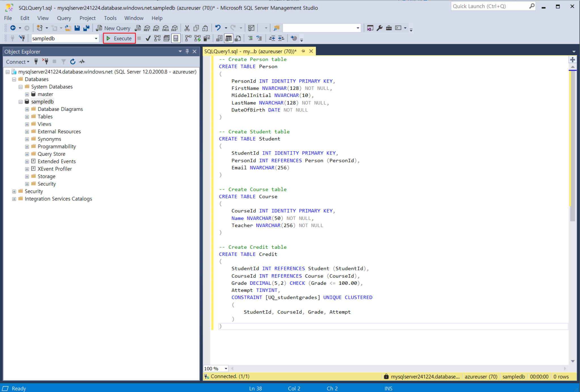Image resolution: width=580 pixels, height=392 pixels.
Task: Open the Tools menu
Action: click(110, 18)
